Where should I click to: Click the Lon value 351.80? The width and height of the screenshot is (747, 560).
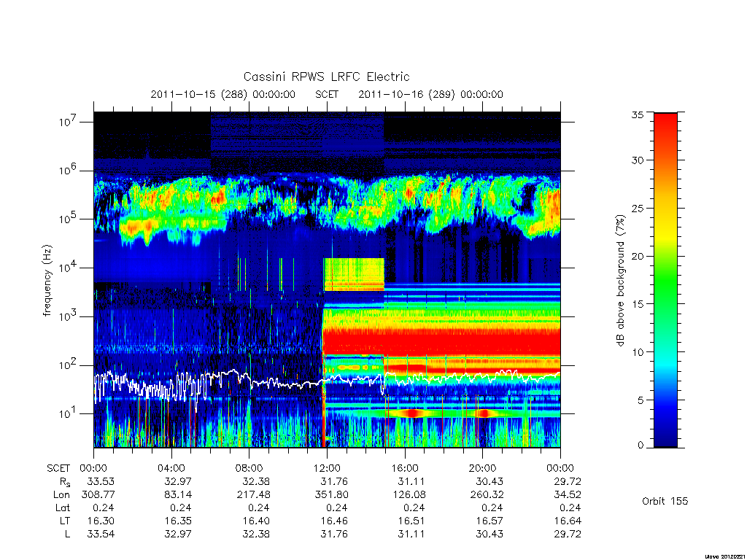point(332,495)
